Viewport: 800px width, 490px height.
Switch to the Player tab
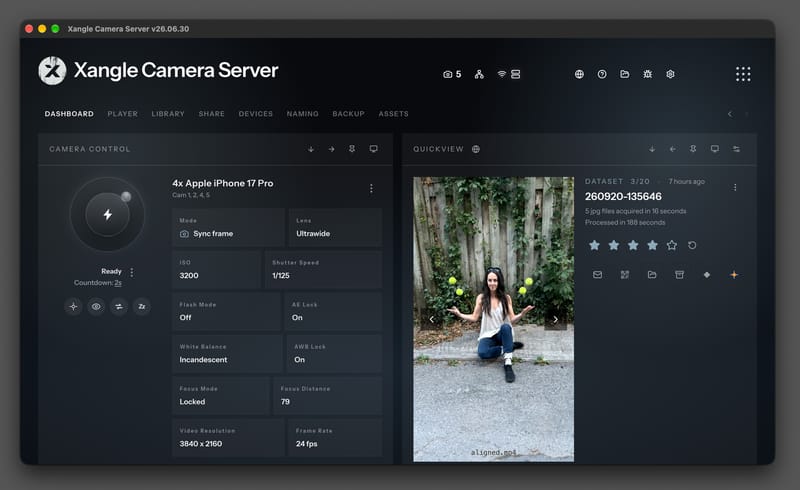click(x=122, y=114)
